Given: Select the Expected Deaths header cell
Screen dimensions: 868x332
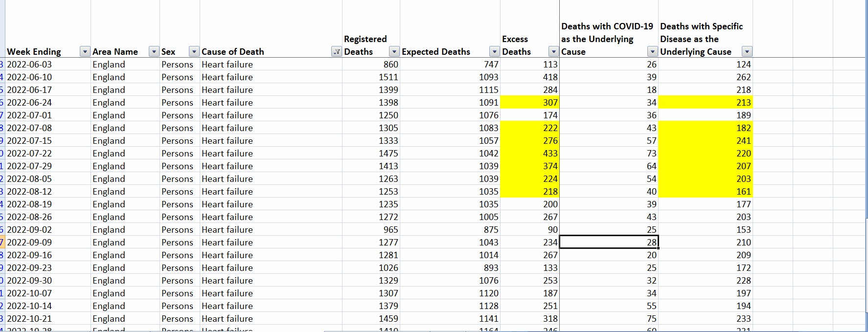Looking at the screenshot, I should (x=450, y=29).
